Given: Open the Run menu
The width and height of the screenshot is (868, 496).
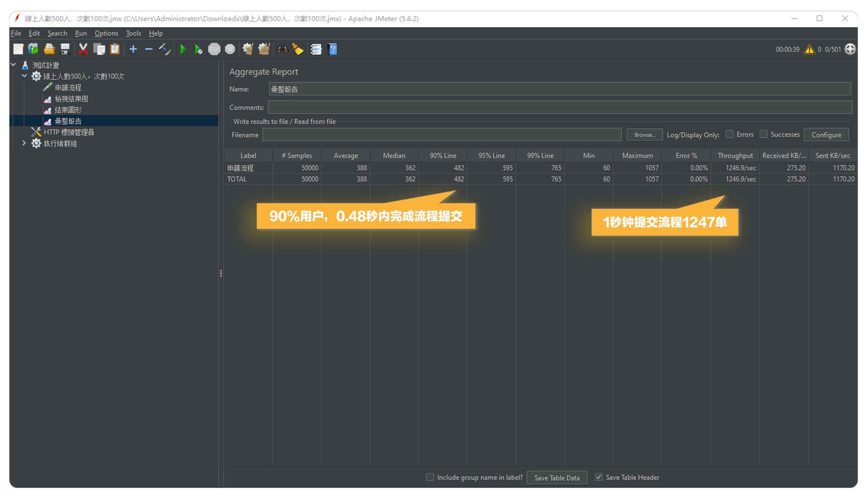Looking at the screenshot, I should (x=81, y=33).
